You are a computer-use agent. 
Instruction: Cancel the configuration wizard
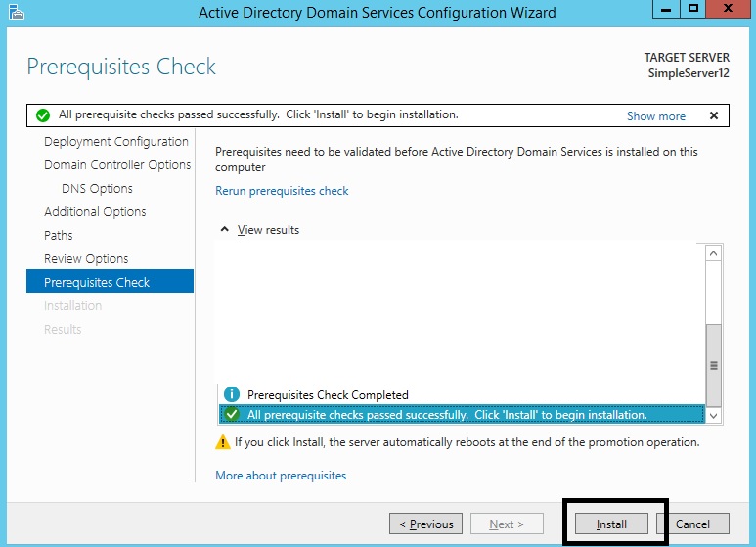pos(692,524)
